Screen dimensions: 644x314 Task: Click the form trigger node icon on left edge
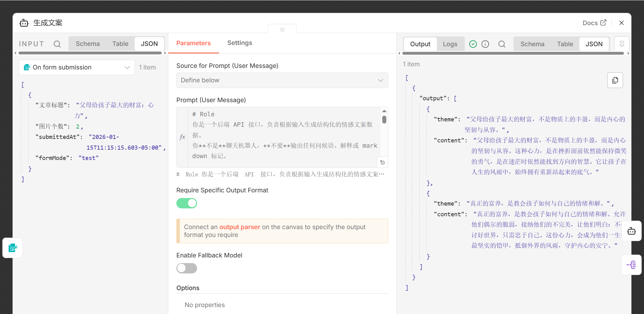(x=13, y=248)
